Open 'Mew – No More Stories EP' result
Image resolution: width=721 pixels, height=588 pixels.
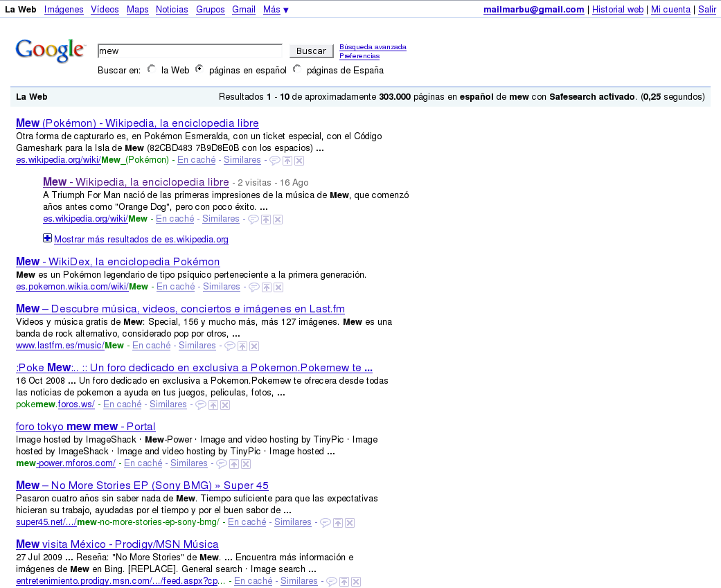[142, 485]
